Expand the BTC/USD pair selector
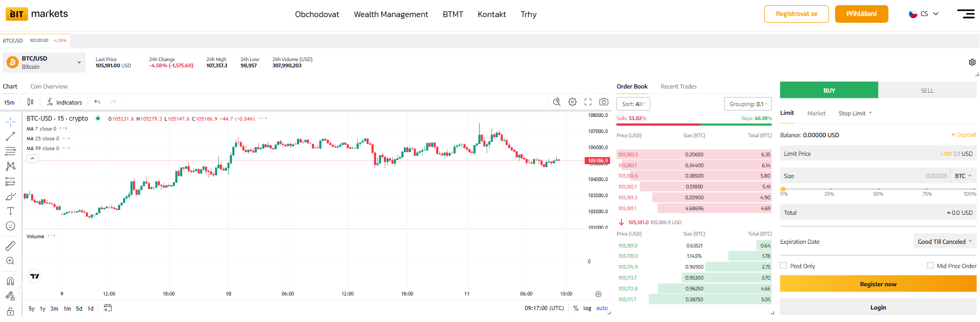 pos(44,63)
